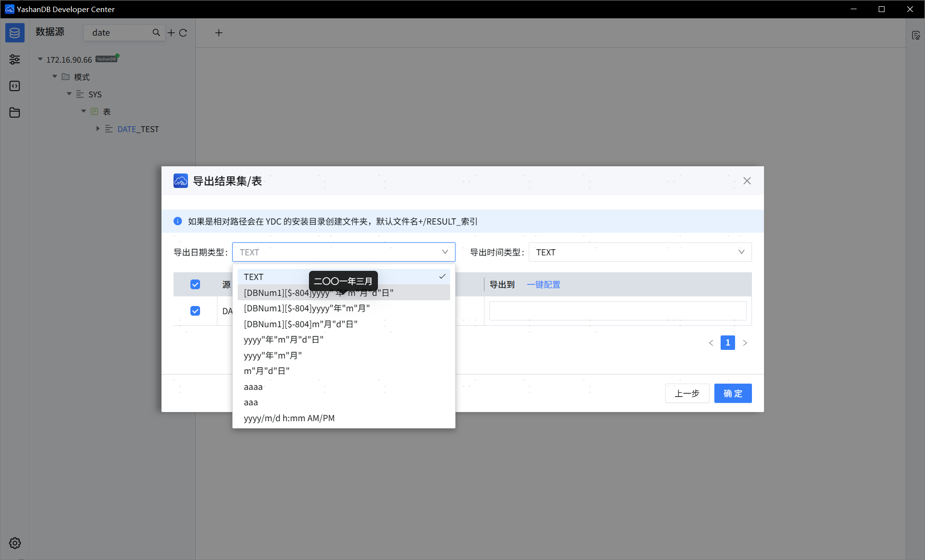The image size is (925, 560).
Task: Select the DATE_TEST table in tree
Action: (x=138, y=129)
